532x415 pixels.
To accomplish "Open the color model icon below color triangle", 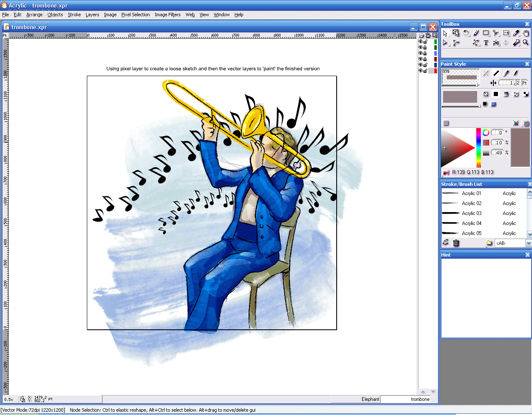I will (446, 172).
